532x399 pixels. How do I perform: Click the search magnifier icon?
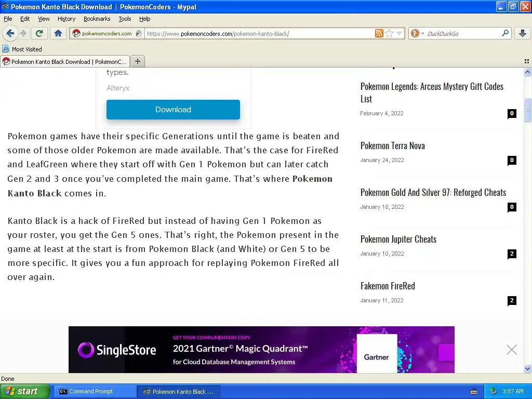[505, 33]
